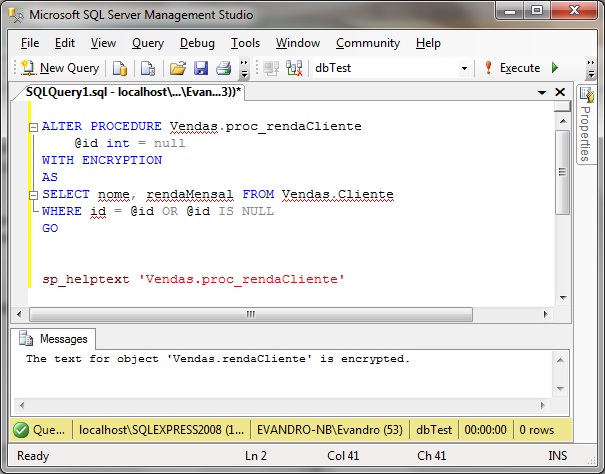Click the dbTest status bar entry
This screenshot has width=605, height=474.
(434, 430)
